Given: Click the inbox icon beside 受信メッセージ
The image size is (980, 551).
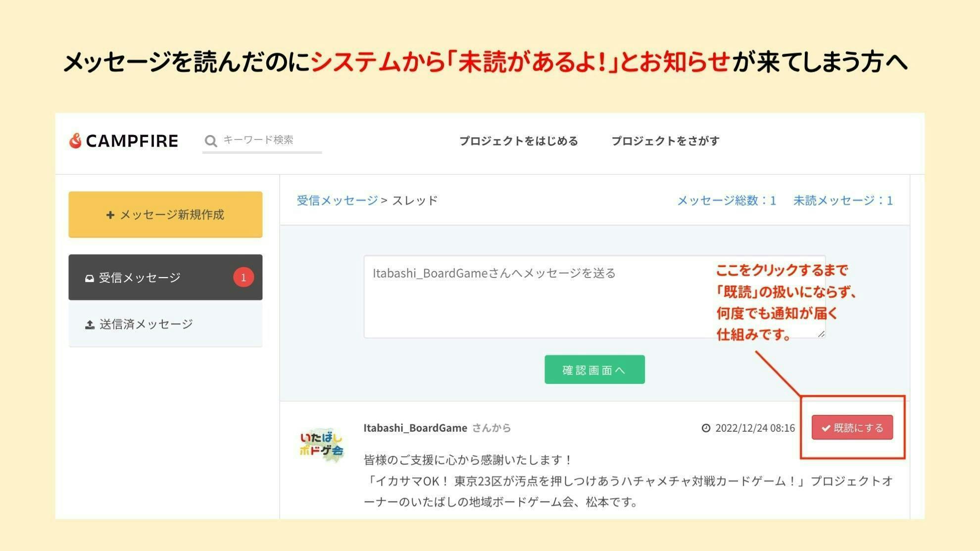Looking at the screenshot, I should coord(90,277).
